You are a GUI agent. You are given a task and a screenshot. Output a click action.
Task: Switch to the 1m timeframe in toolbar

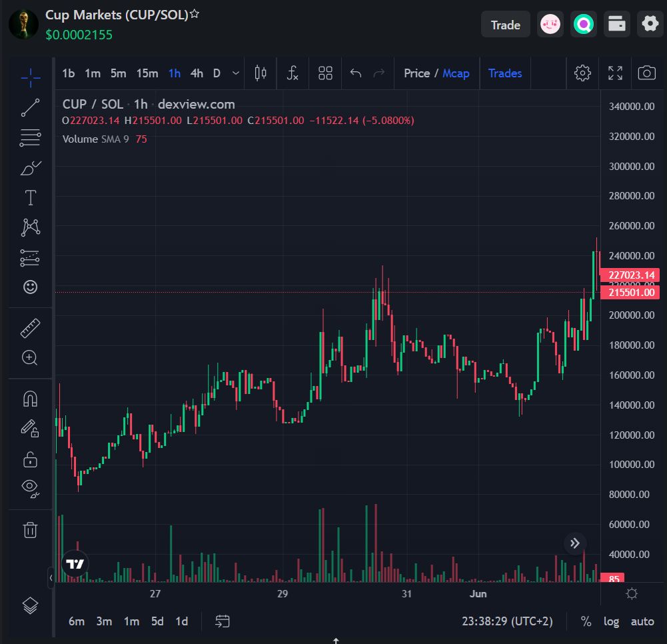(x=93, y=73)
